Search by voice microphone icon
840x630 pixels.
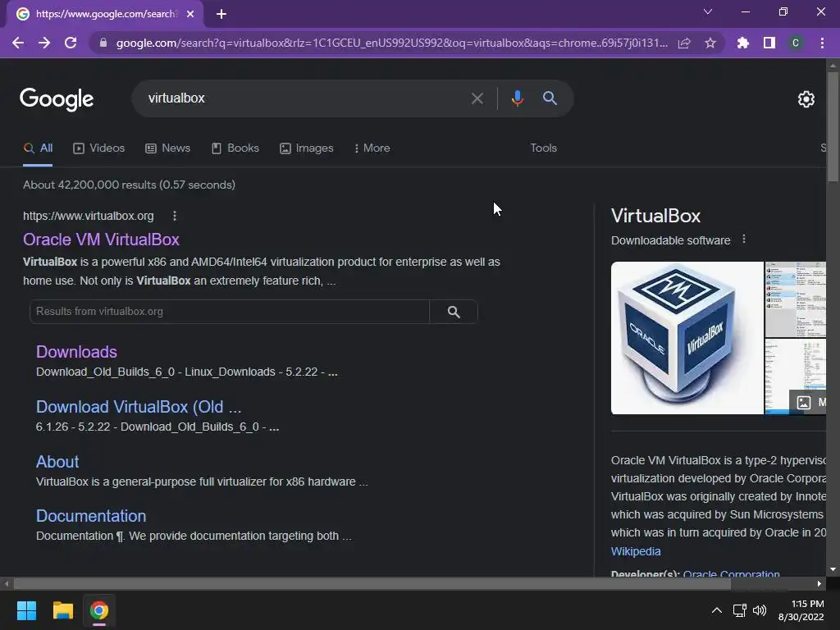(517, 98)
